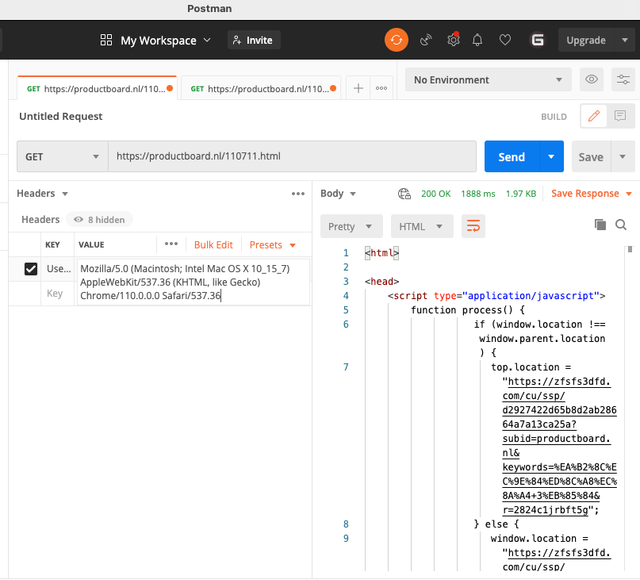Uncheck the User-Agent header checkbox
The width and height of the screenshot is (640, 580).
point(31,269)
